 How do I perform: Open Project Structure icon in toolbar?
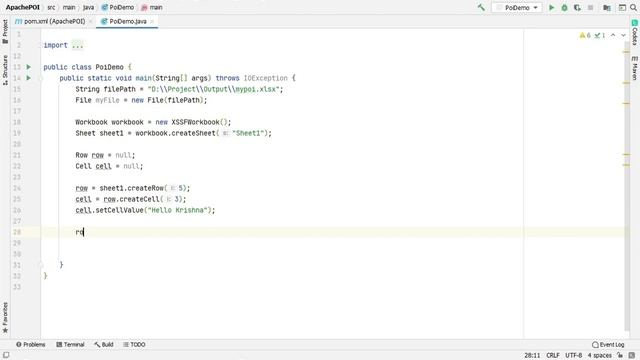(x=607, y=7)
